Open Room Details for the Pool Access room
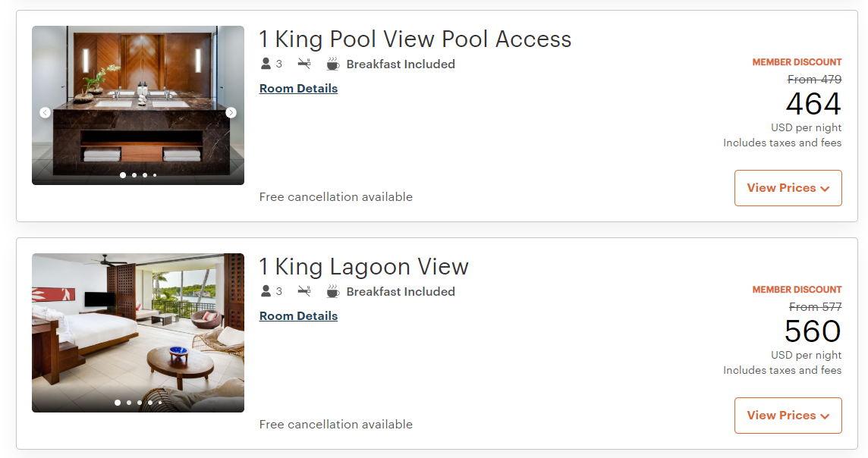This screenshot has height=458, width=868. tap(297, 88)
